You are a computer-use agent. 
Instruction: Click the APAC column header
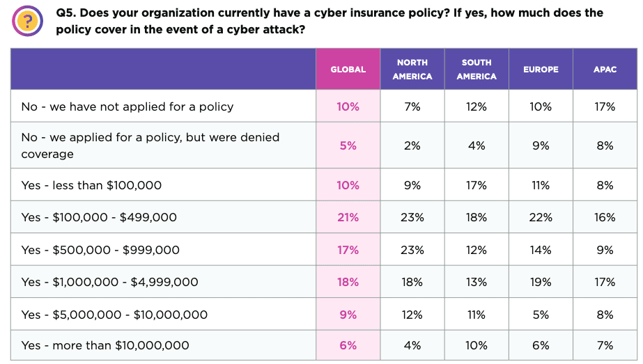(605, 69)
